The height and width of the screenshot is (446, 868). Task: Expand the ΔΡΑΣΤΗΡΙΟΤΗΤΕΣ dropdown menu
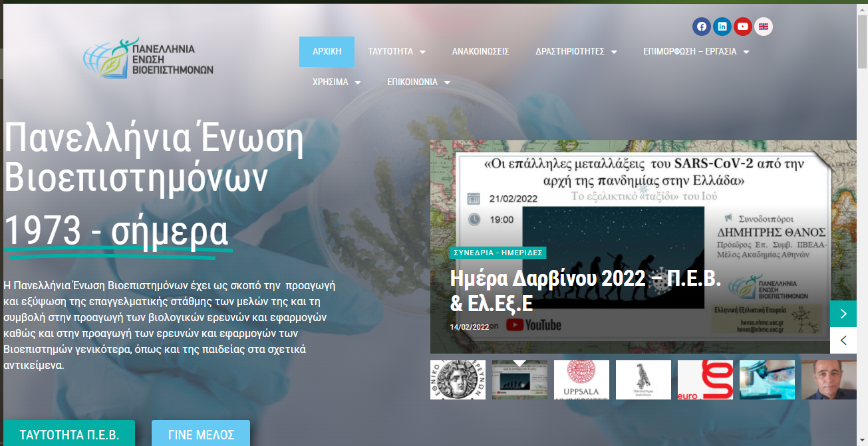click(576, 52)
